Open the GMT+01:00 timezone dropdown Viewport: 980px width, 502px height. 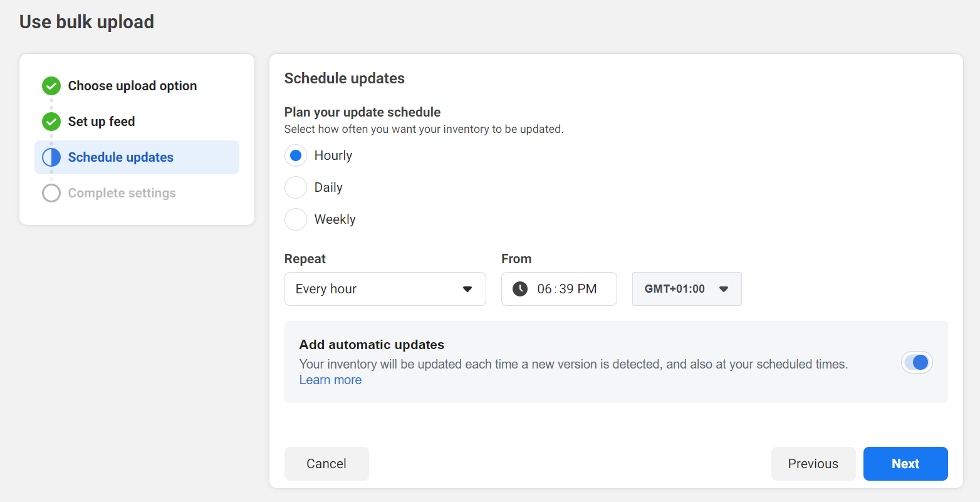[686, 289]
